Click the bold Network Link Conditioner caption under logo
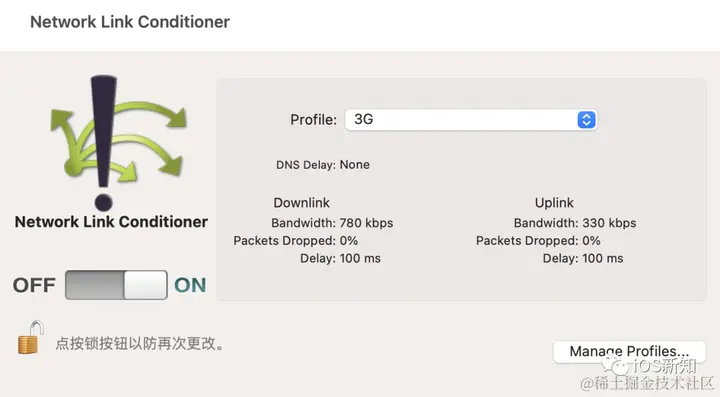The image size is (720, 397). (111, 222)
